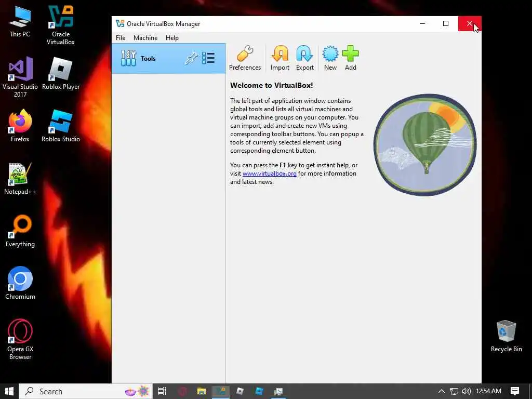Maximize the VirtualBox Manager window
Image resolution: width=532 pixels, height=399 pixels.
tap(446, 23)
